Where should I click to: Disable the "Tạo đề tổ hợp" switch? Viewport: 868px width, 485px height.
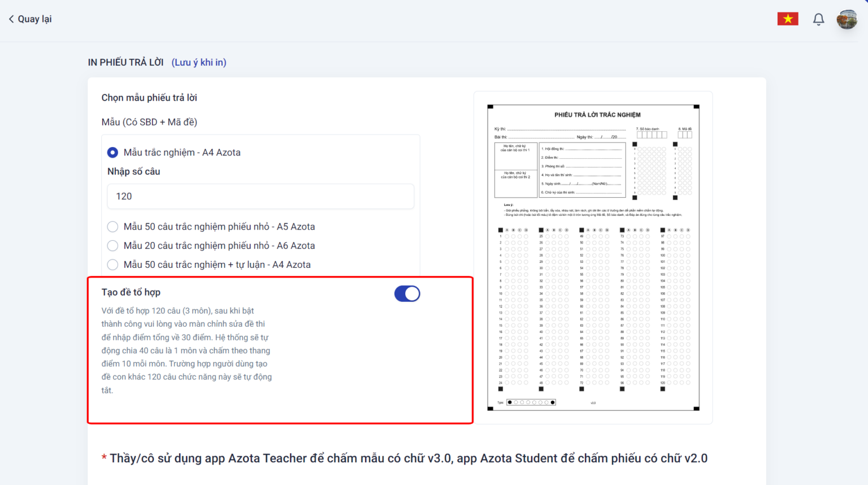point(407,294)
